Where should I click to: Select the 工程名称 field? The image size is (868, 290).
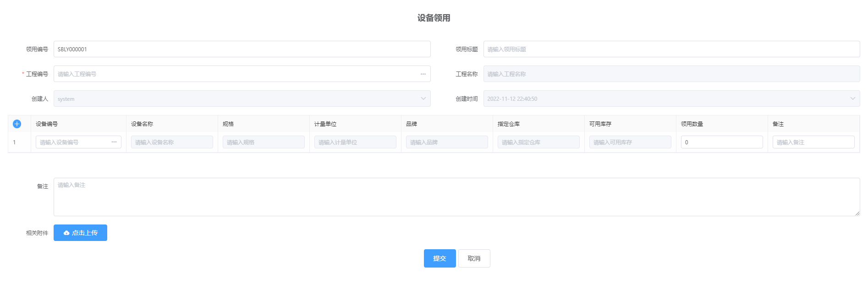click(x=671, y=74)
